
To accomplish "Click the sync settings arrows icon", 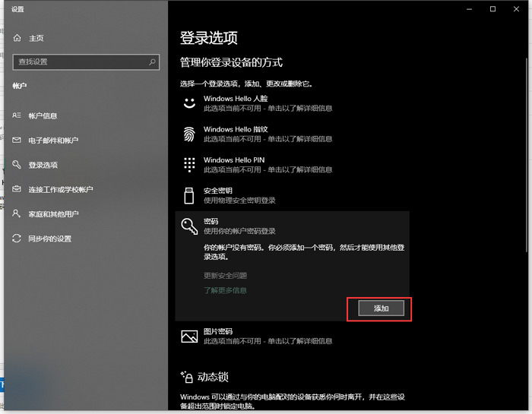I will point(17,239).
